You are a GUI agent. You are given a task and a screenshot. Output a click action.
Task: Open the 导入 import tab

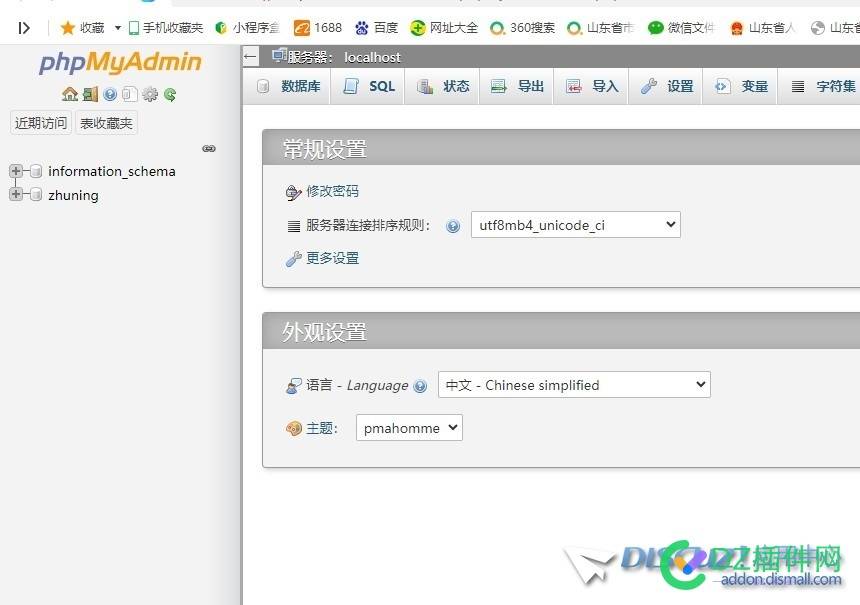tap(591, 86)
